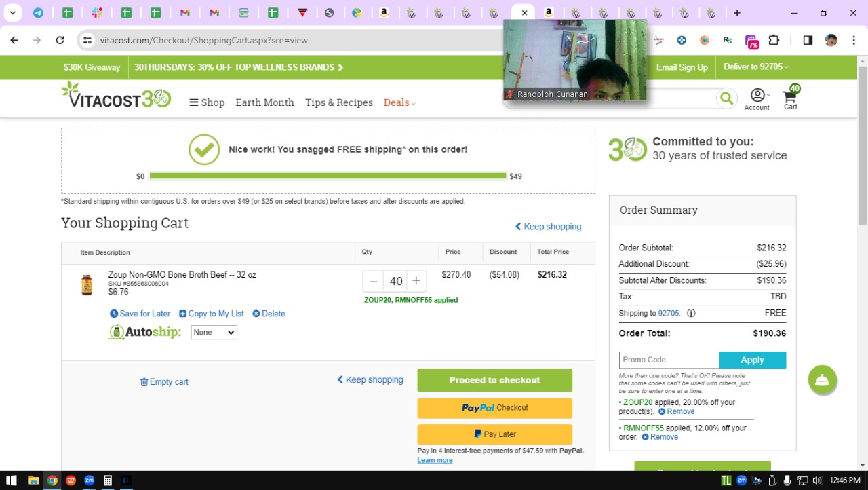The width and height of the screenshot is (868, 490).
Task: Click Empty cart link
Action: pos(164,382)
